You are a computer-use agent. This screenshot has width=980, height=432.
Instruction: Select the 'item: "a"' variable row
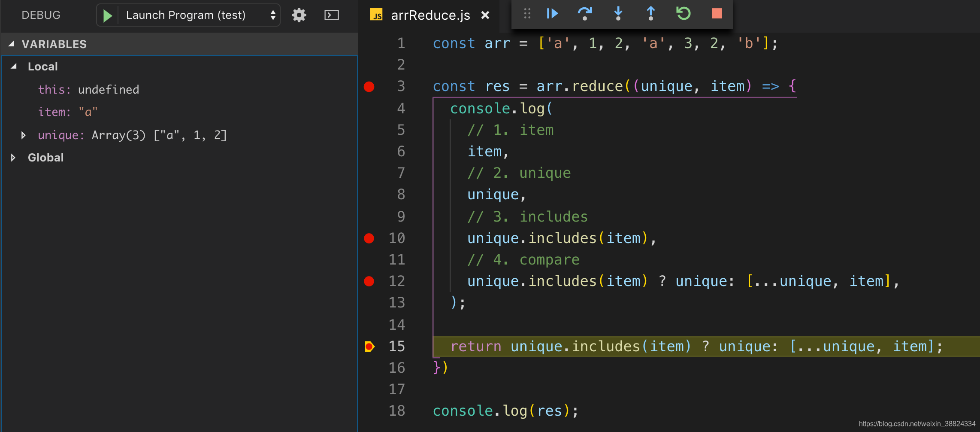click(x=179, y=112)
